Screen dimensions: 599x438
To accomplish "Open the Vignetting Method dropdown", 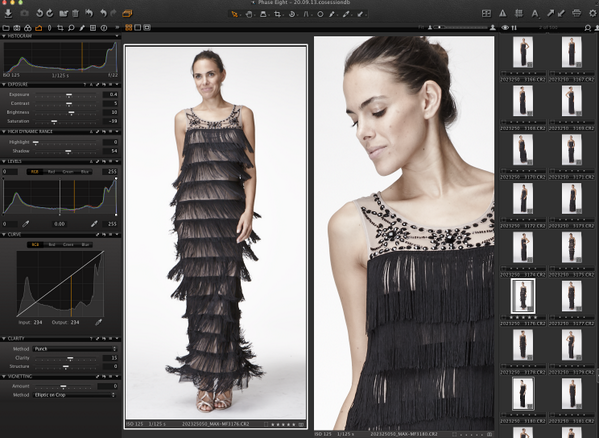I will coord(75,395).
